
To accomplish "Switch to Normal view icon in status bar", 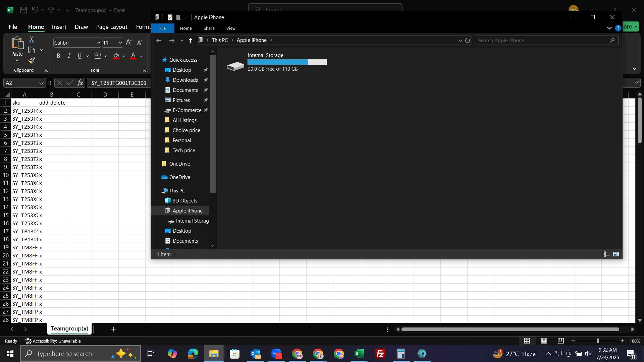I will [527, 341].
